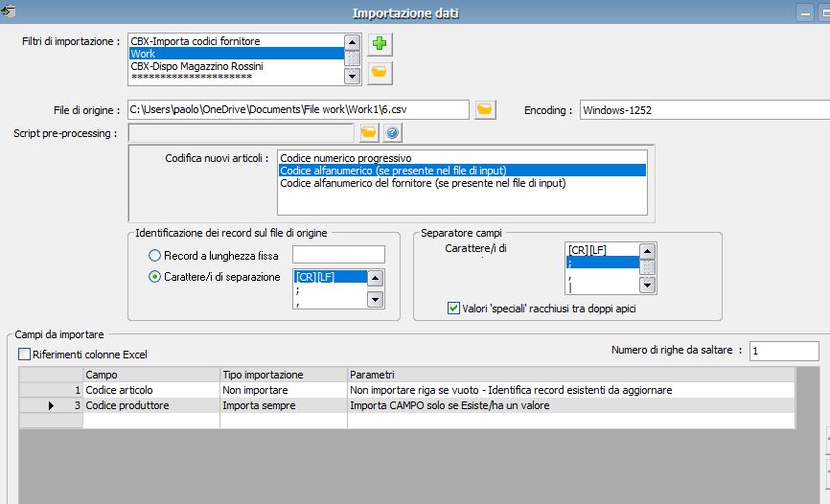Screen dimensions: 830x504
Task: Select row header number 1 in grid
Action: pyautogui.click(x=51, y=390)
